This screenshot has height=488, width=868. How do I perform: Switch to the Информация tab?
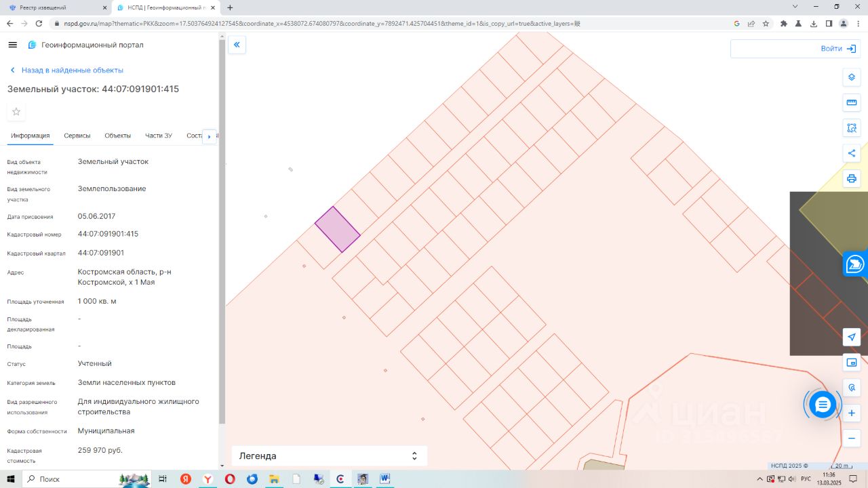31,136
